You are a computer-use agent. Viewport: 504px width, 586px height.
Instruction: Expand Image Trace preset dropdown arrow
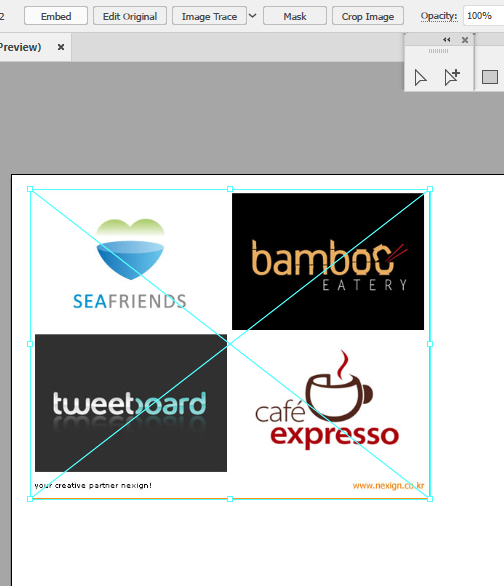(253, 16)
